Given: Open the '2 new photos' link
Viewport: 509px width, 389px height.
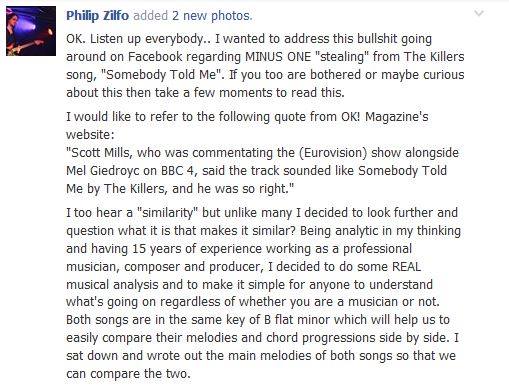Looking at the screenshot, I should 212,16.
